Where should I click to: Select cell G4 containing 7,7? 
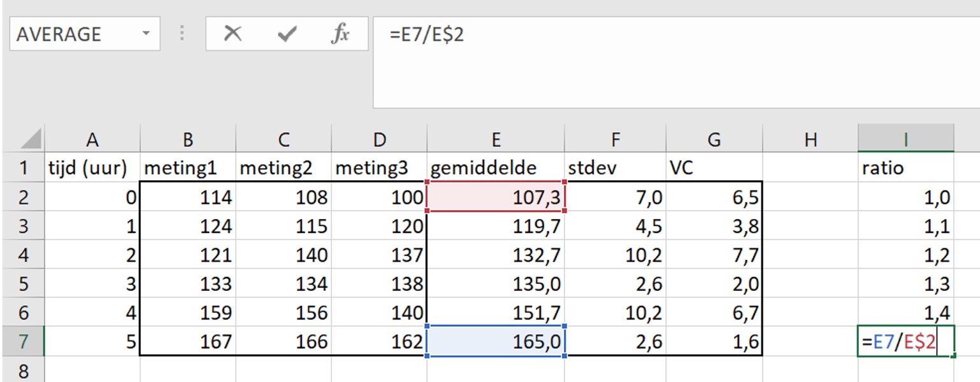pos(714,255)
